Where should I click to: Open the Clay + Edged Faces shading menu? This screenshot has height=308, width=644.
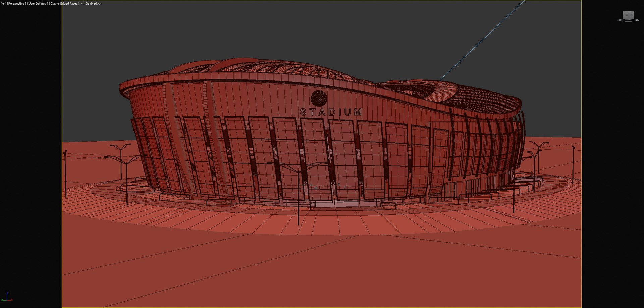tap(64, 4)
